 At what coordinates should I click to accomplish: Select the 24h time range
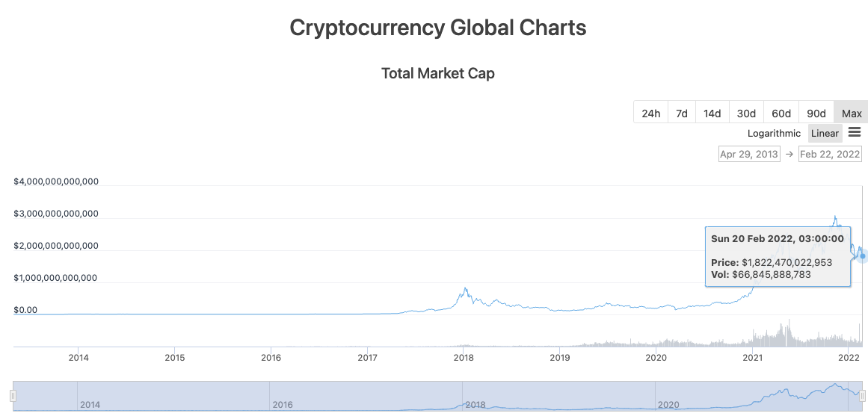pos(650,114)
